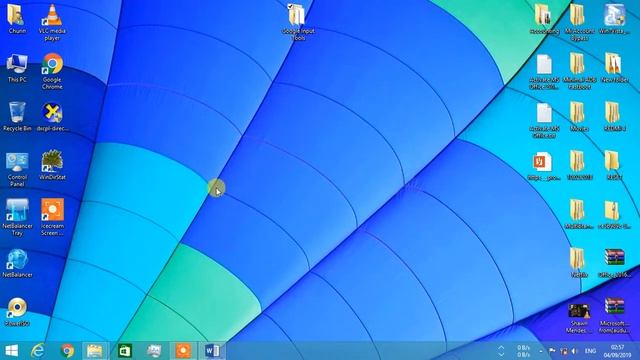Image resolution: width=640 pixels, height=360 pixels.
Task: Open Windows Store from the taskbar
Action: pyautogui.click(x=124, y=351)
